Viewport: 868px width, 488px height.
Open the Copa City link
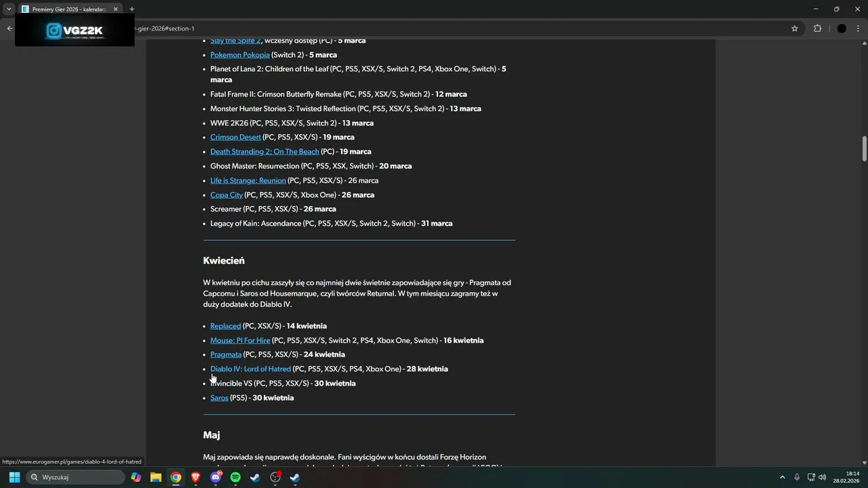226,195
